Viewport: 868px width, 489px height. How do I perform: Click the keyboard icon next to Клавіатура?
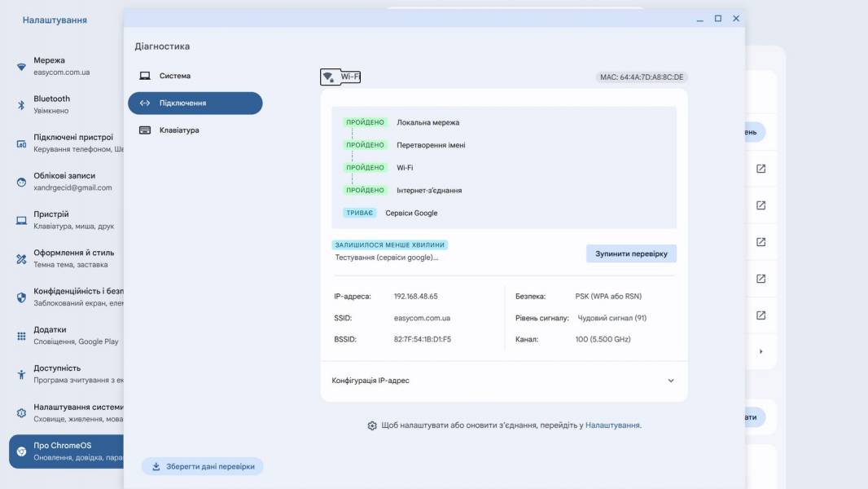145,130
